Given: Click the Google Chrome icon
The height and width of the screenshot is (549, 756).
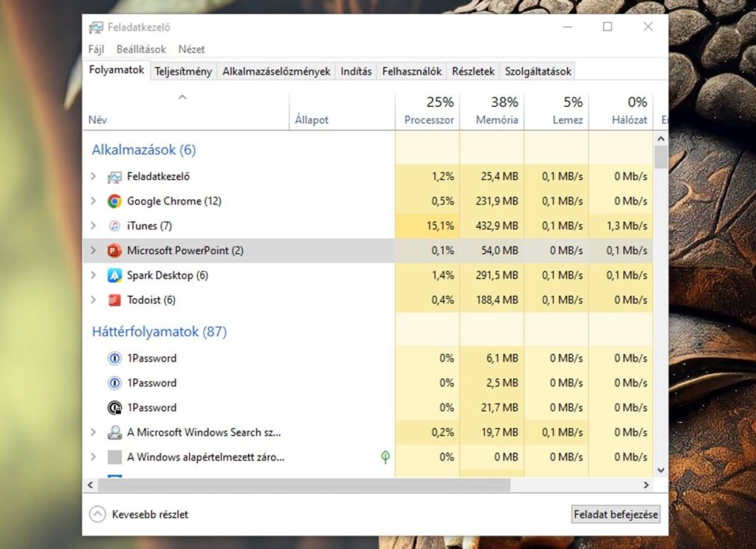Looking at the screenshot, I should point(114,201).
